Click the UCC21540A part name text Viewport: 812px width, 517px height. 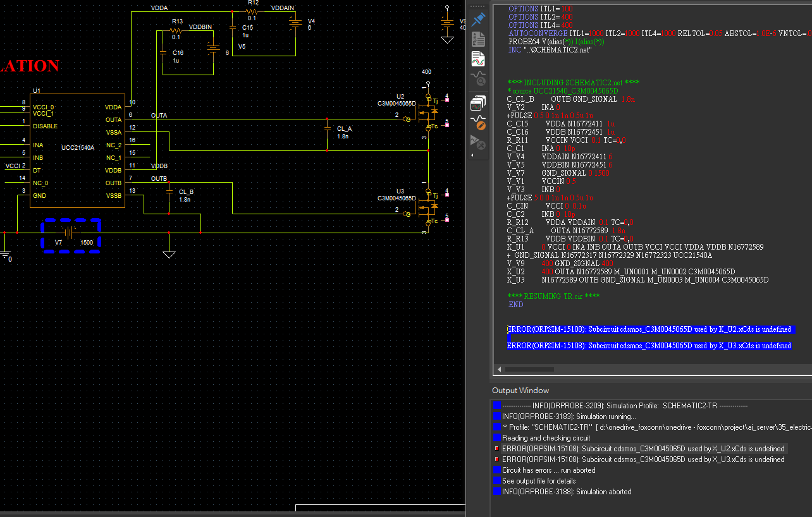point(78,147)
